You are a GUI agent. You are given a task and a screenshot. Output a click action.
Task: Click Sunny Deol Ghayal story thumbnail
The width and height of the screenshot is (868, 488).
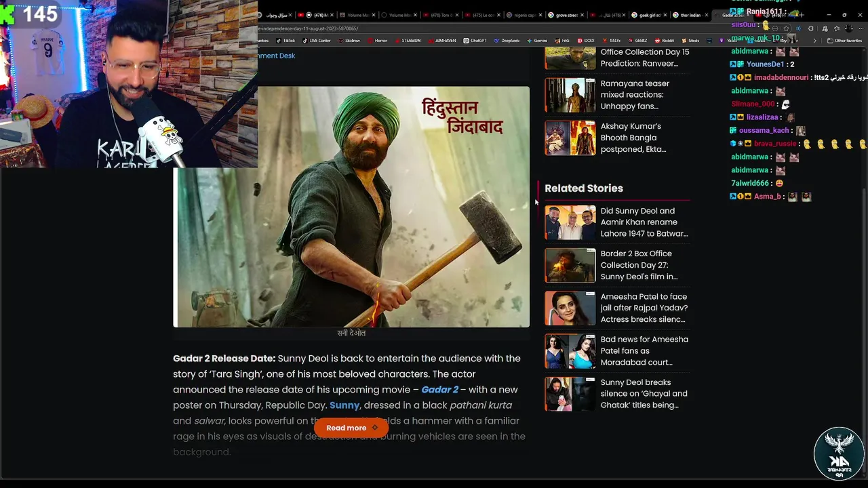click(x=570, y=393)
